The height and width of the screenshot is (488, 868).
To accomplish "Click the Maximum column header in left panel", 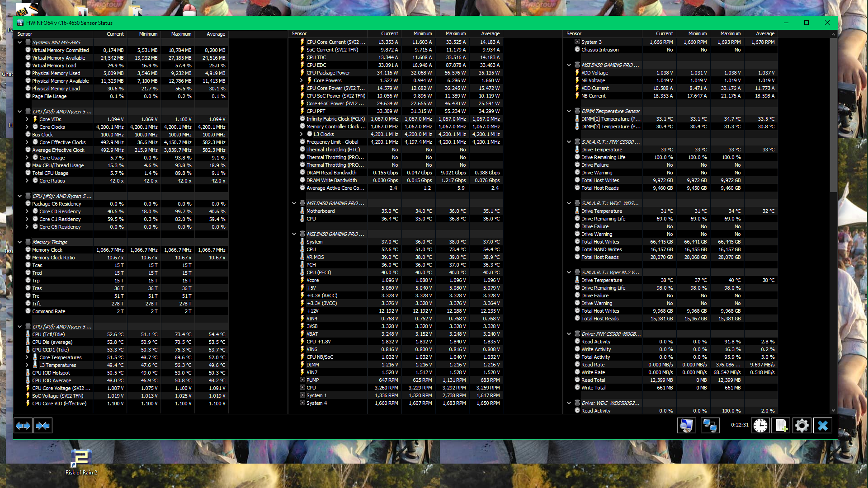I will click(181, 34).
